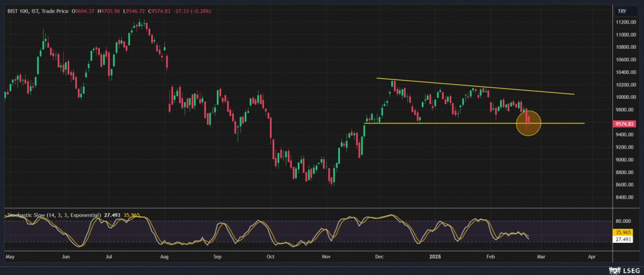
Task: Click the 8400.00 price axis label
Action: tap(625, 197)
